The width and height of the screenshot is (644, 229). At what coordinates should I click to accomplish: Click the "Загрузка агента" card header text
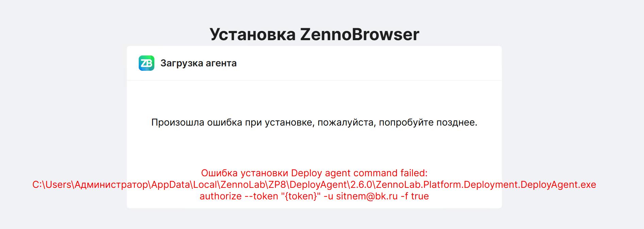point(198,63)
